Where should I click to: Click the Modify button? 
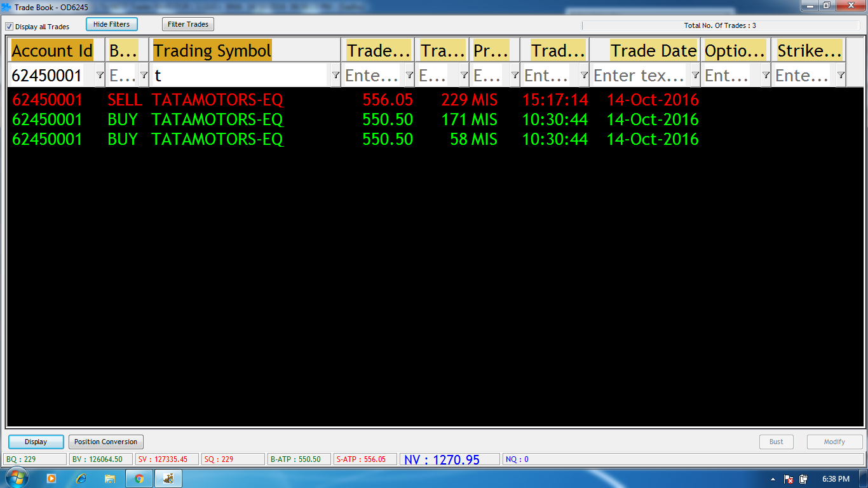click(834, 442)
